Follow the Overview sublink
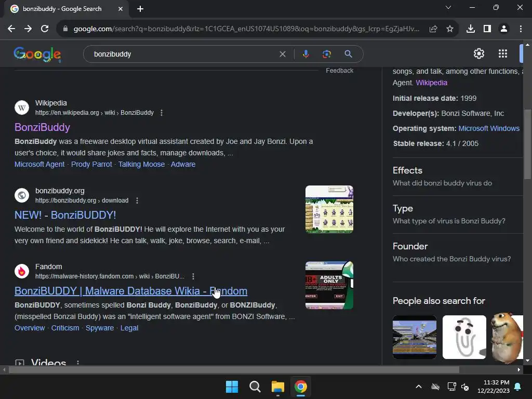532x399 pixels. coord(30,328)
